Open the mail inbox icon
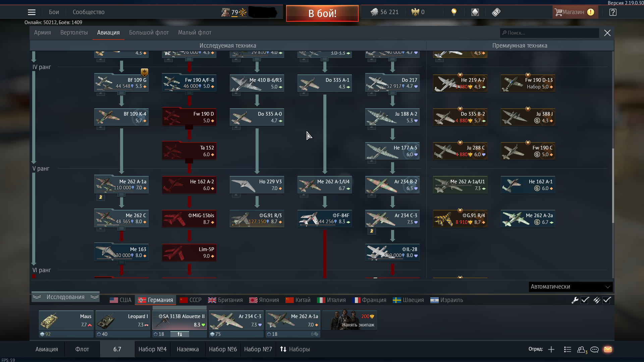644x362 pixels. pos(608,349)
